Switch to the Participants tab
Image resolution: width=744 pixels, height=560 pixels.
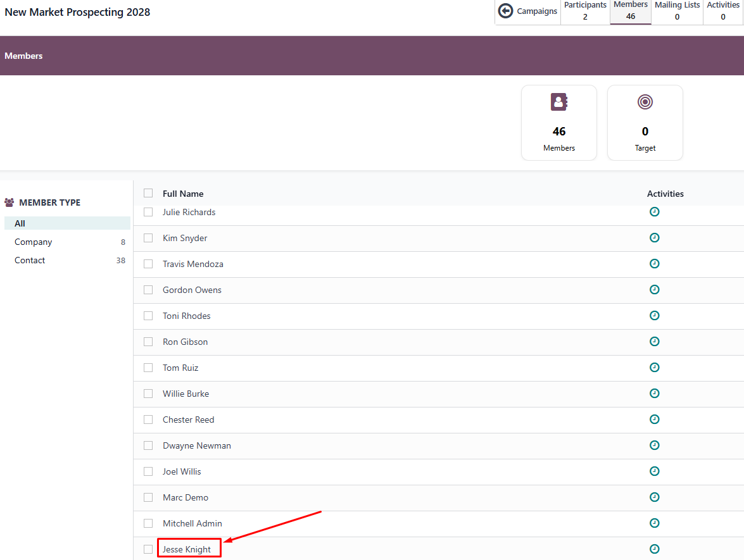585,11
